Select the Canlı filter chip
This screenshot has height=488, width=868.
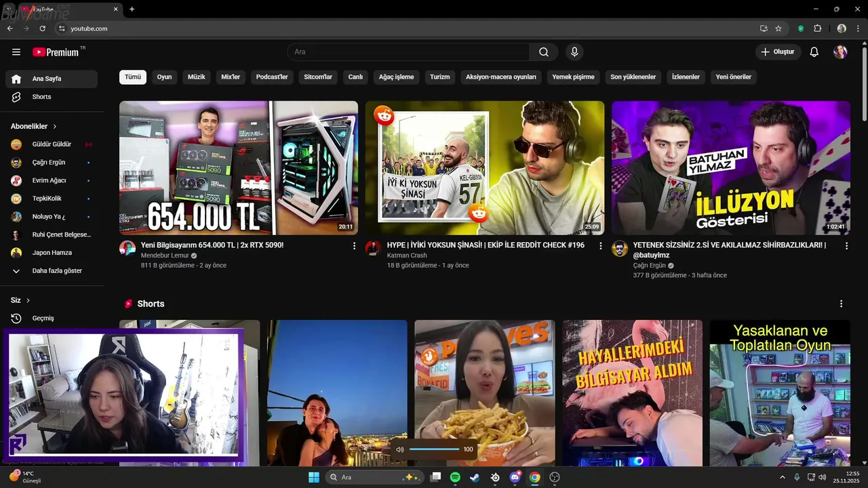(355, 77)
